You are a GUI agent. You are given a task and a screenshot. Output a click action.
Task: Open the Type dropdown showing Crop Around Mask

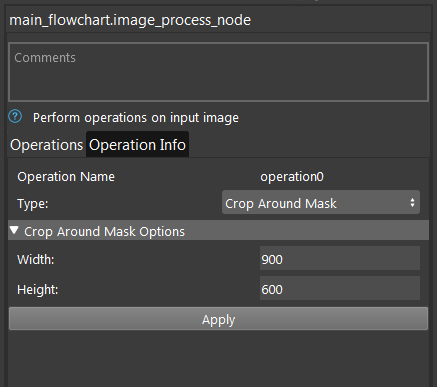point(321,203)
